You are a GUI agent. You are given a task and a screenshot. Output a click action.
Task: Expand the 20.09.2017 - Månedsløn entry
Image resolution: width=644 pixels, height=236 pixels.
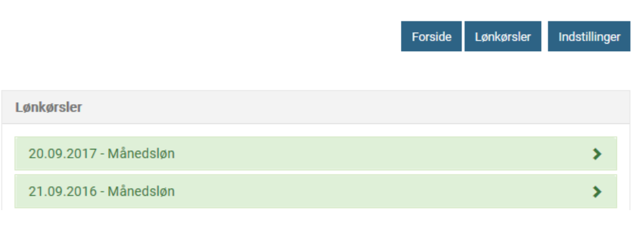[x=316, y=153]
